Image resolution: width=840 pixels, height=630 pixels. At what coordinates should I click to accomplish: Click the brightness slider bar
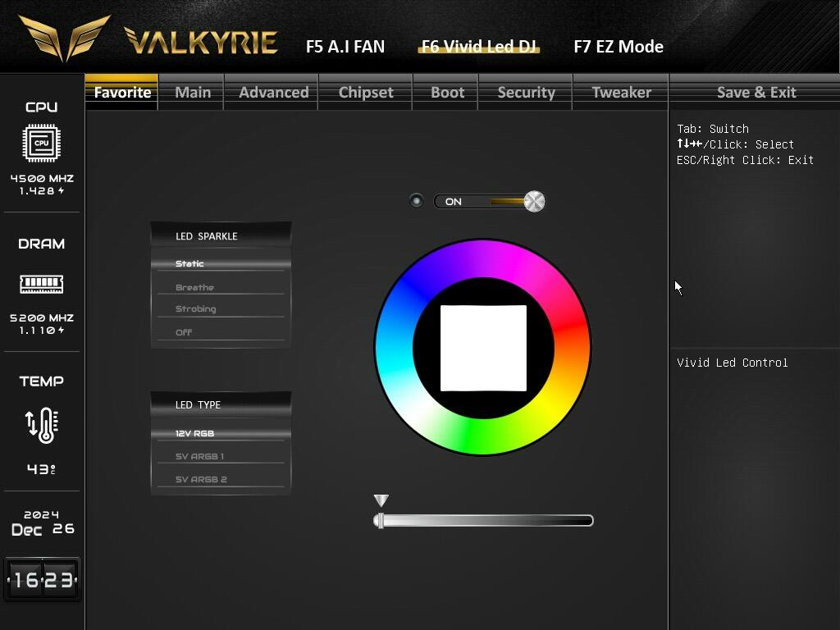pyautogui.click(x=483, y=521)
